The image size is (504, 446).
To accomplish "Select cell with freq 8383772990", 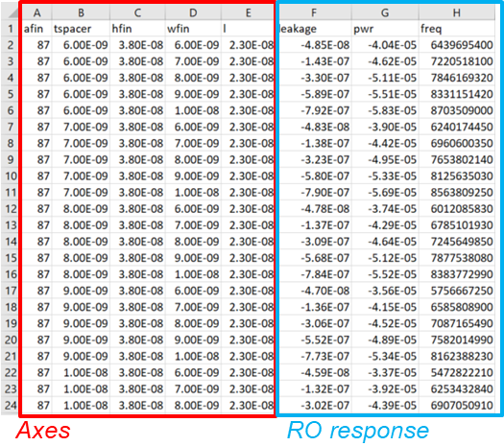I will (457, 274).
